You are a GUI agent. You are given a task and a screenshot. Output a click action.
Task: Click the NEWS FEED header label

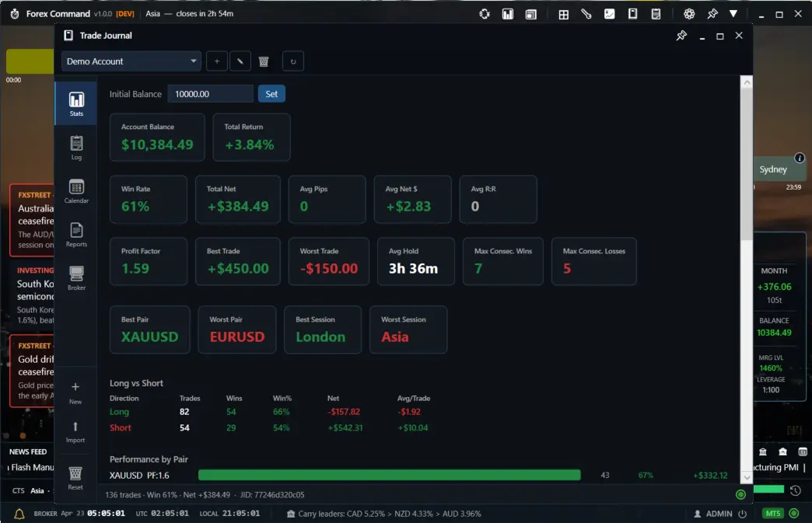[28, 452]
